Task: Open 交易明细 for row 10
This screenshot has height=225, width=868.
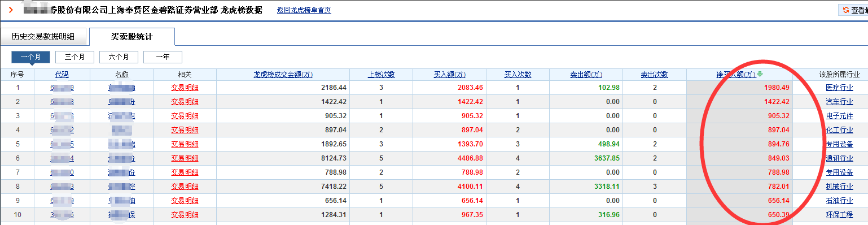Action: tap(185, 215)
